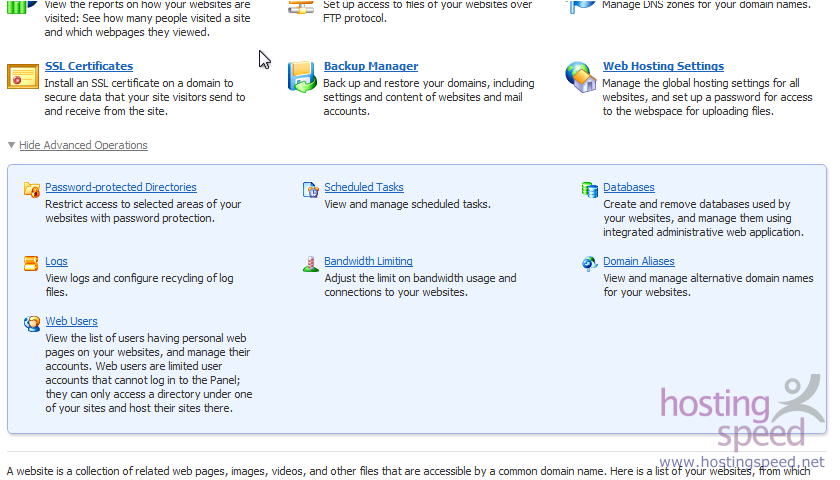840x480 pixels.
Task: Open the Web Users link
Action: point(71,321)
